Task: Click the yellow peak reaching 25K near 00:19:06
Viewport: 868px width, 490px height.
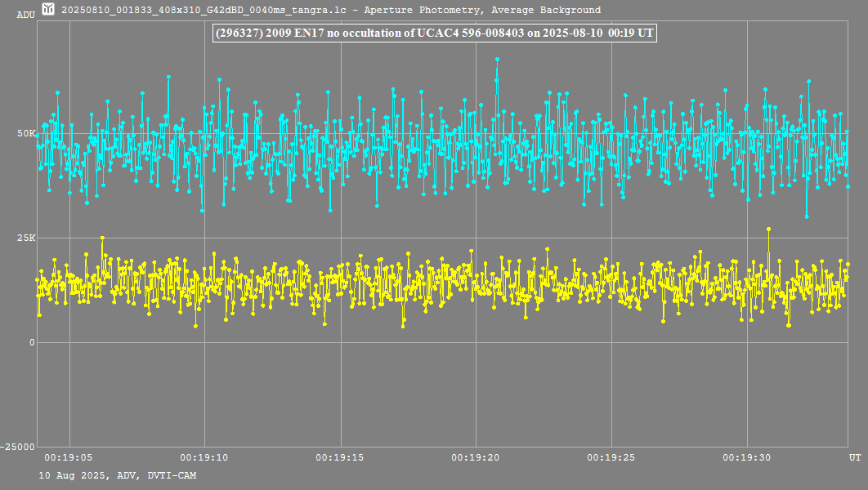Action: coord(102,238)
